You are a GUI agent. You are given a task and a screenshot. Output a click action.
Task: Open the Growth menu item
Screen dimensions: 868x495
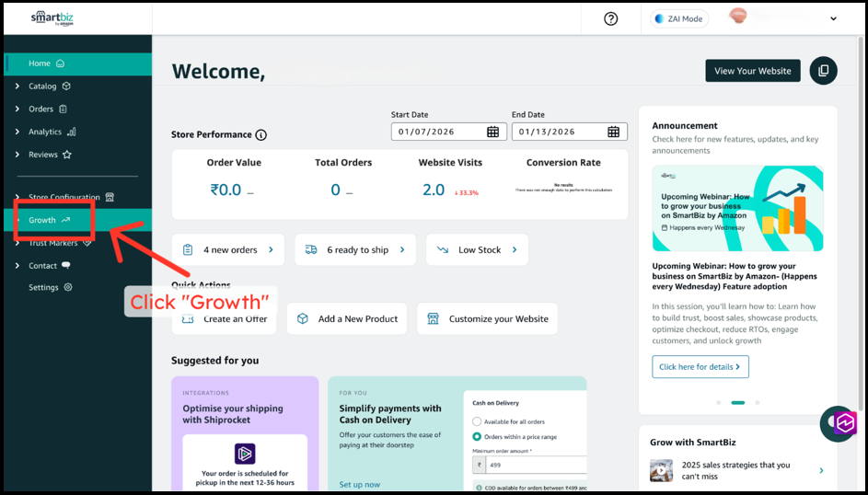pyautogui.click(x=42, y=220)
